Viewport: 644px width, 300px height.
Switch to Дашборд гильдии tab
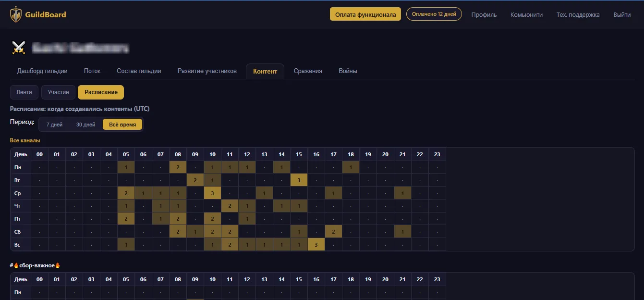42,71
